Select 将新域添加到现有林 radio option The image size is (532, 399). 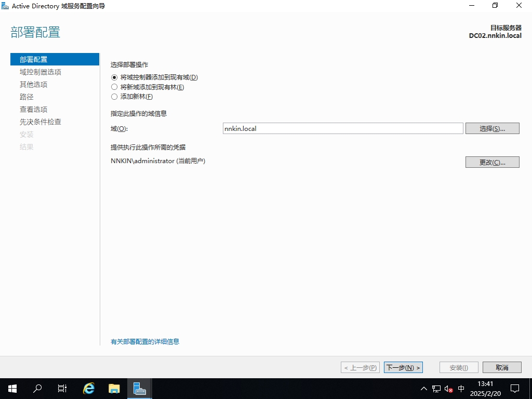pos(114,87)
